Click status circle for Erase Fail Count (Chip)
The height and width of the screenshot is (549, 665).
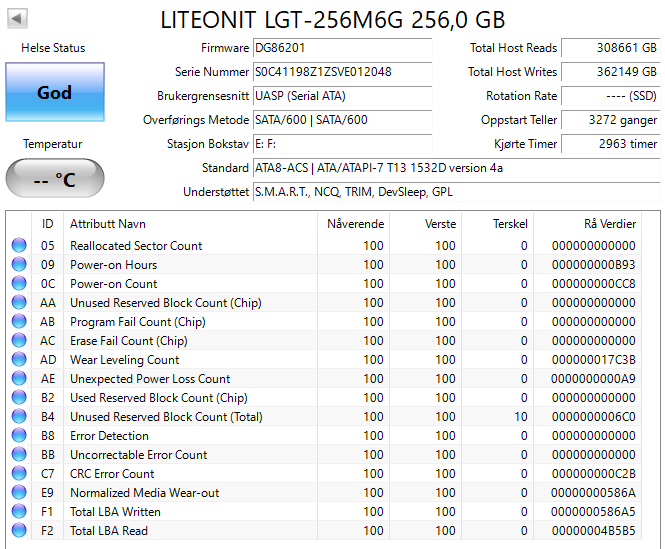19,340
